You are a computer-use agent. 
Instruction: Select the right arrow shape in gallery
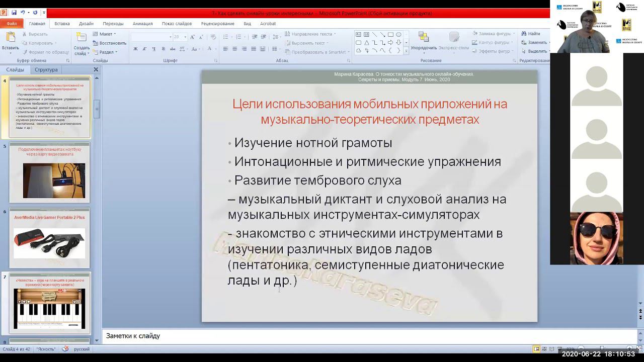390,43
